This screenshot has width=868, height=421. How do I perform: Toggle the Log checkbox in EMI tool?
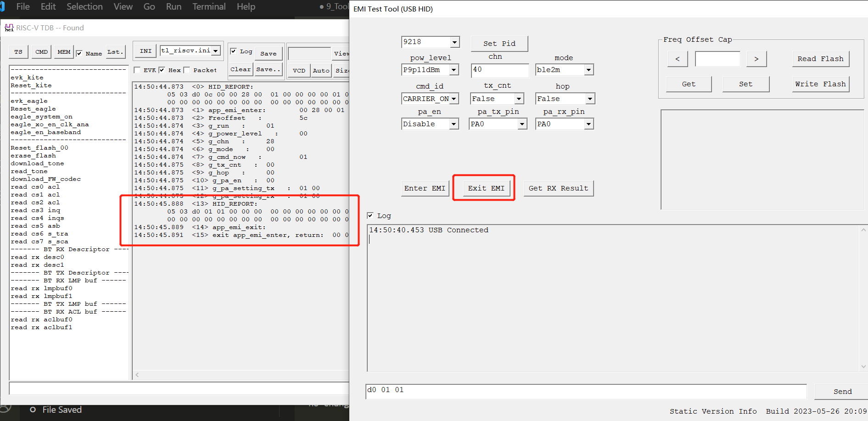[x=370, y=216]
